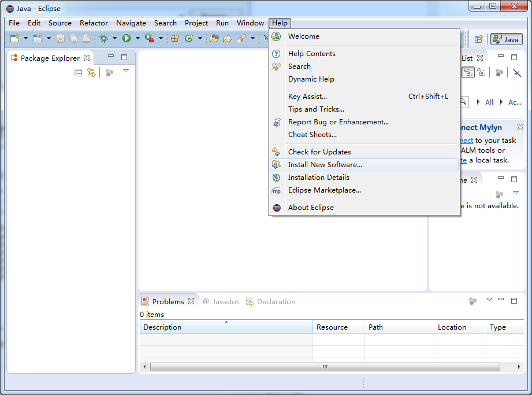The height and width of the screenshot is (395, 532).
Task: Switch to the Javadoc tab
Action: pyautogui.click(x=221, y=301)
